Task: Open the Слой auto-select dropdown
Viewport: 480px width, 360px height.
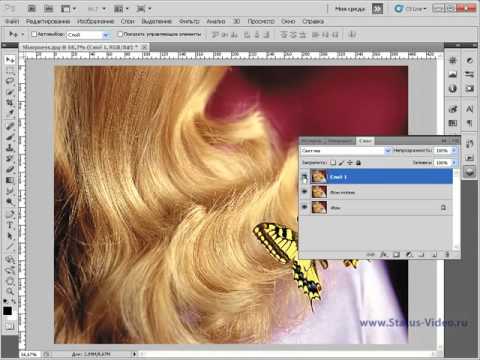Action: point(88,34)
